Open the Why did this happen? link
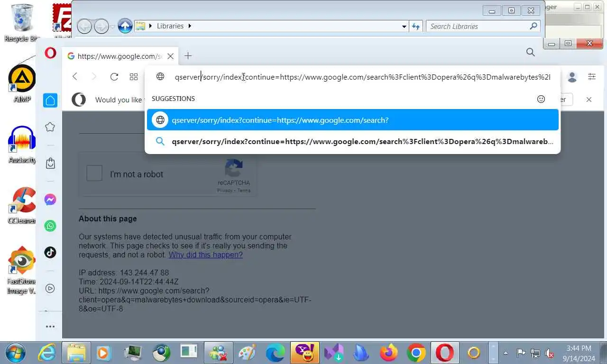Screen dimensions: 607x364 pos(205,255)
